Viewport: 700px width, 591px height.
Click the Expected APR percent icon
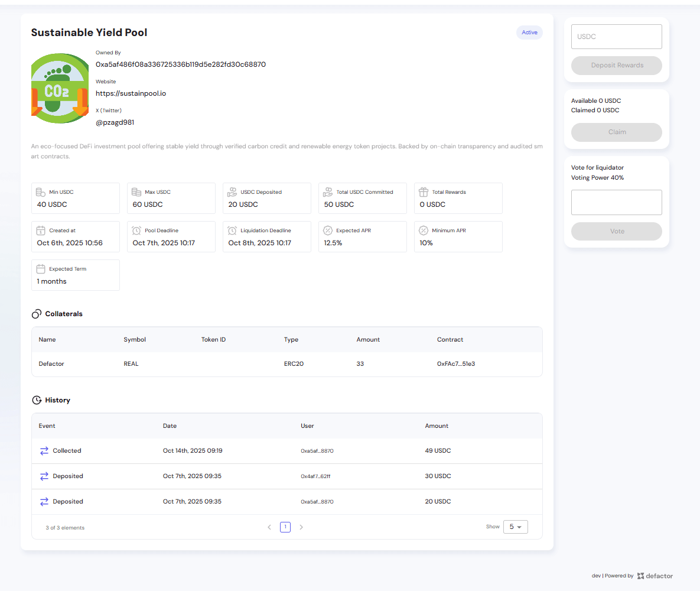click(328, 230)
